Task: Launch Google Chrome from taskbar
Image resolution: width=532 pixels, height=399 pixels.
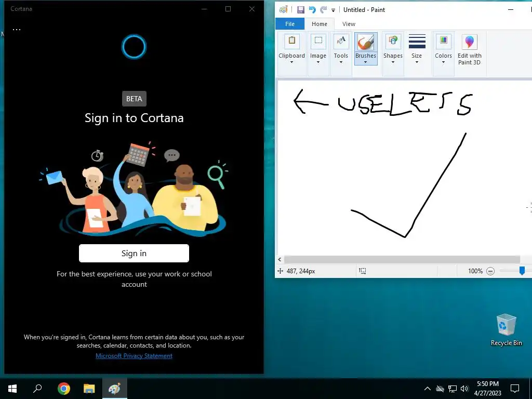Action: point(63,389)
